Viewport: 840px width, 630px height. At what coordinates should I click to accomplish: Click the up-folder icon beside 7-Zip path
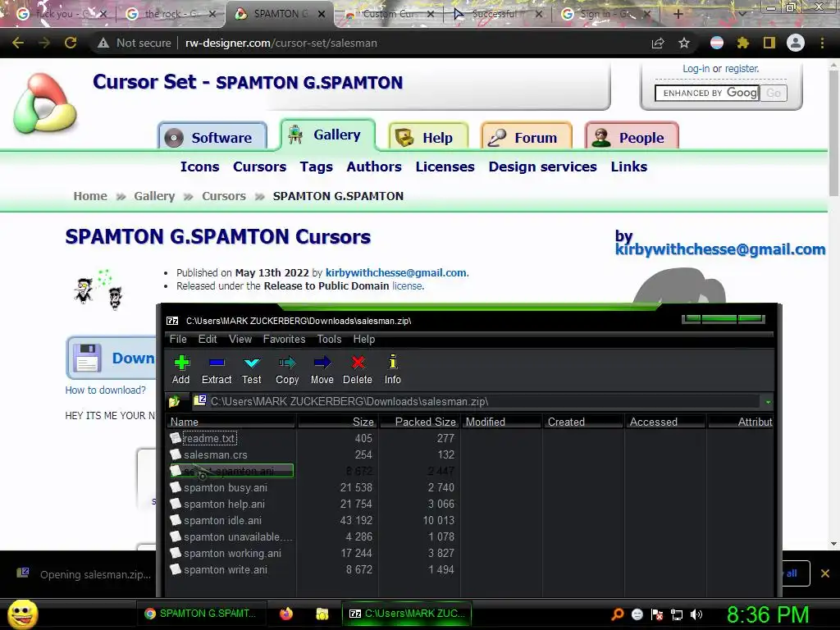click(x=175, y=401)
